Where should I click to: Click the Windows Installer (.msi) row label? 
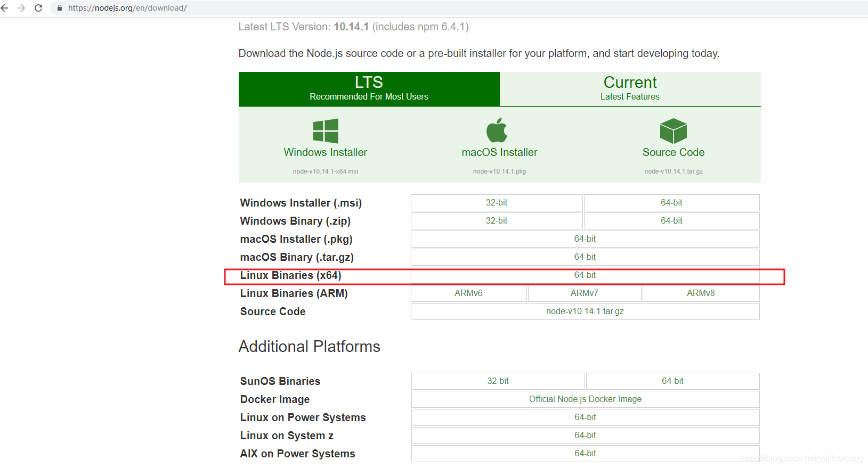(301, 203)
